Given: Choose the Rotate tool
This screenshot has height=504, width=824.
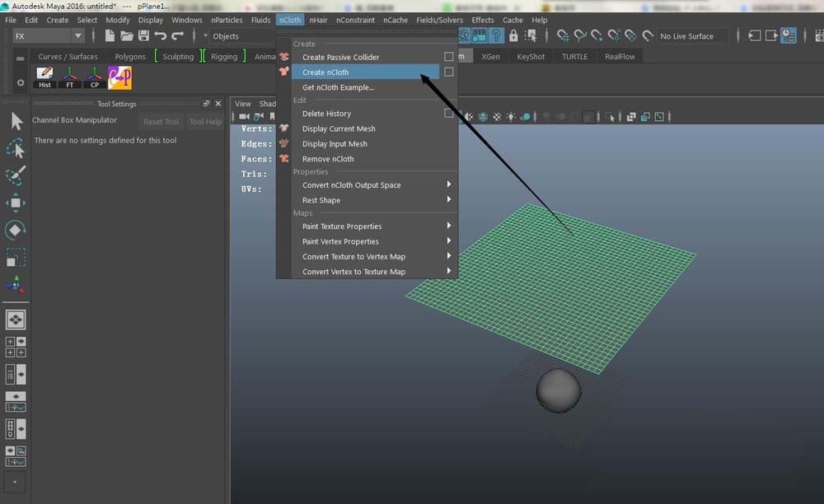Looking at the screenshot, I should click(x=16, y=230).
